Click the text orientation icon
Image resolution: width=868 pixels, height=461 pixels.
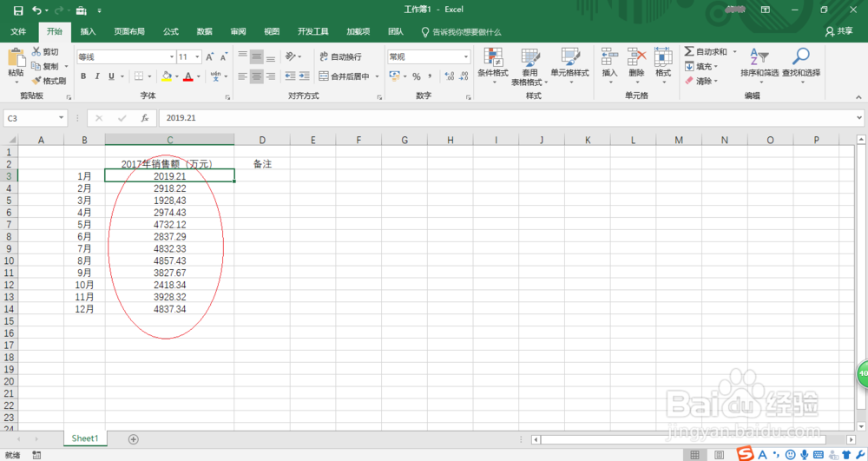pyautogui.click(x=290, y=56)
